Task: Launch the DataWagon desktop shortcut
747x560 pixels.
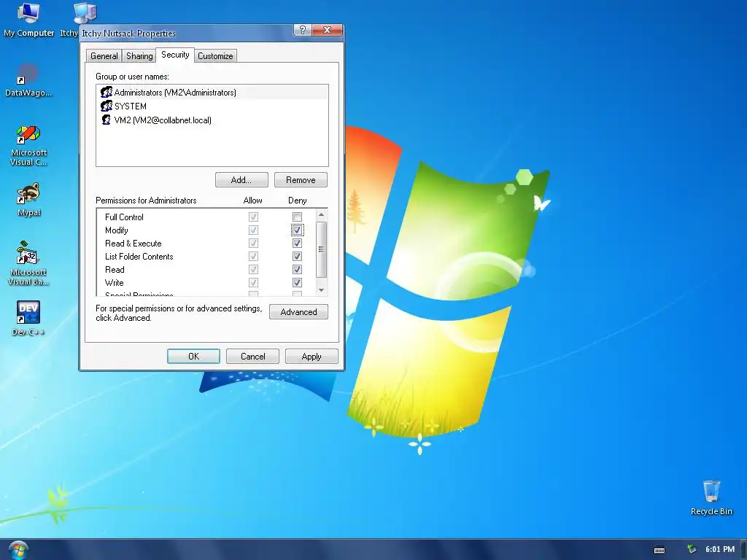Action: [x=28, y=80]
